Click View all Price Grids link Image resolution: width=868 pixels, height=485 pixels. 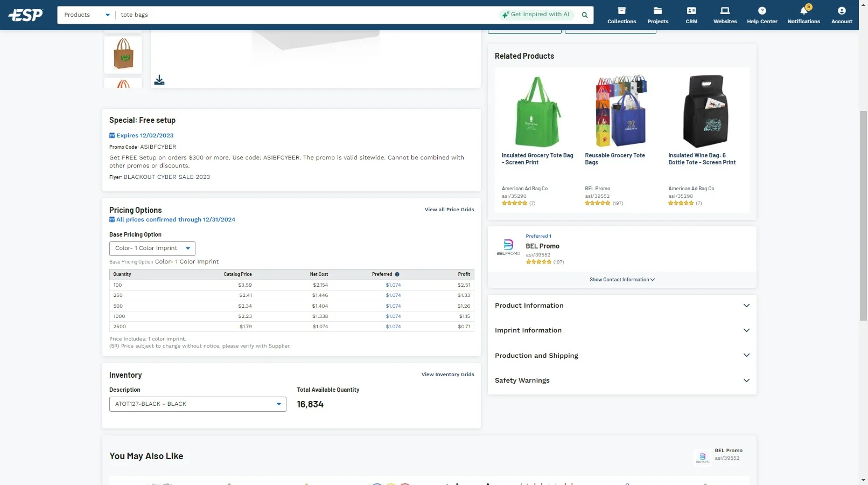(x=449, y=210)
